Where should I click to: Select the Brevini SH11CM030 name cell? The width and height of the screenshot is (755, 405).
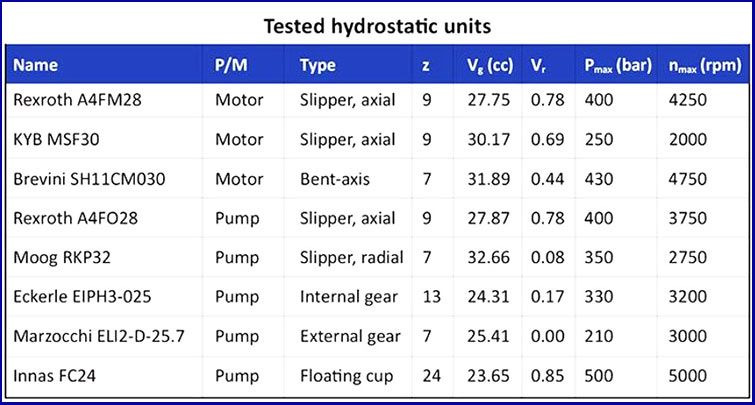pos(89,179)
